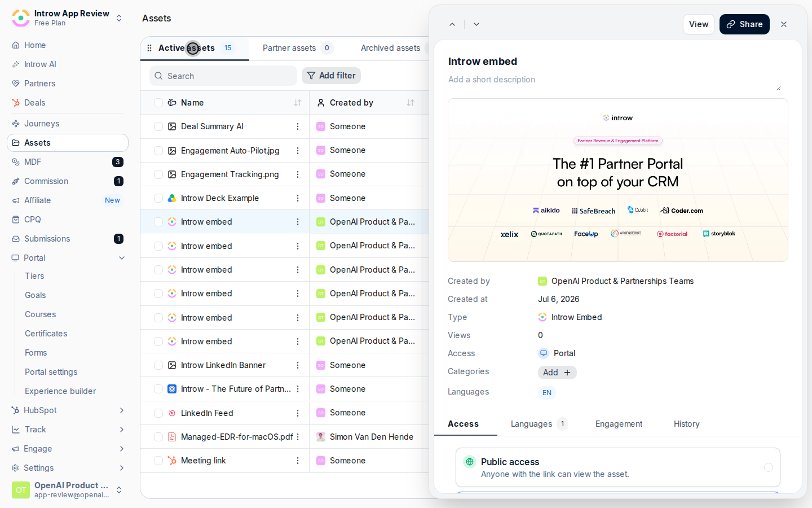
Task: Open row menu for Introw LinkedIn Banner
Action: coord(298,365)
